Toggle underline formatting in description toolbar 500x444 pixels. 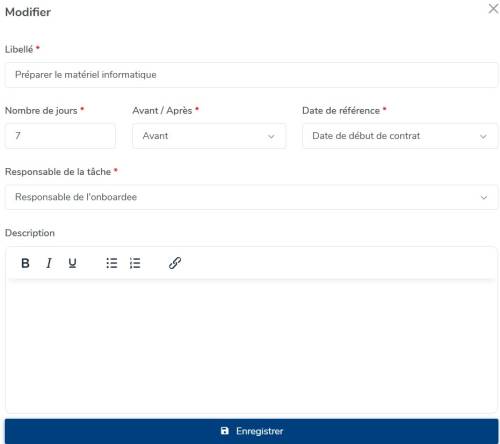(72, 263)
